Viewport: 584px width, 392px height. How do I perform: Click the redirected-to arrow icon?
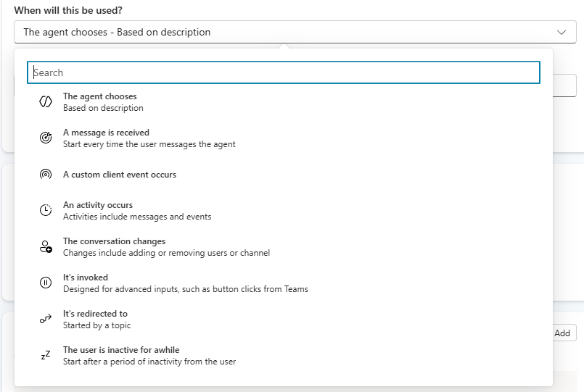(x=46, y=319)
